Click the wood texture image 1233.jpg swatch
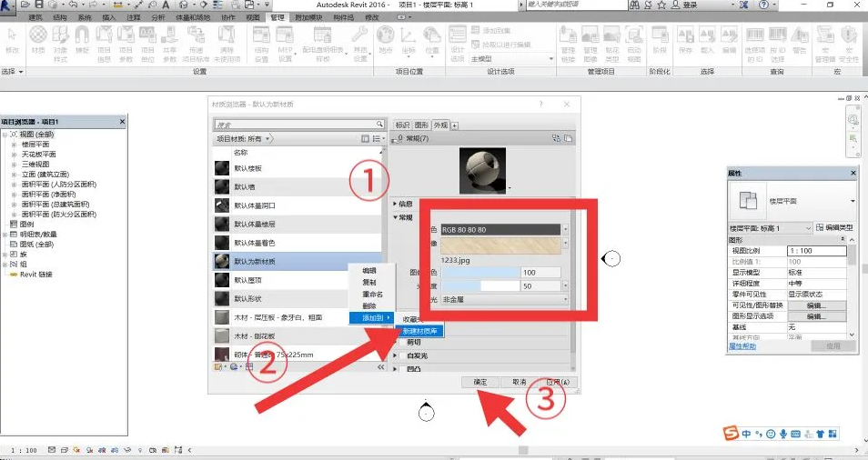 click(501, 245)
